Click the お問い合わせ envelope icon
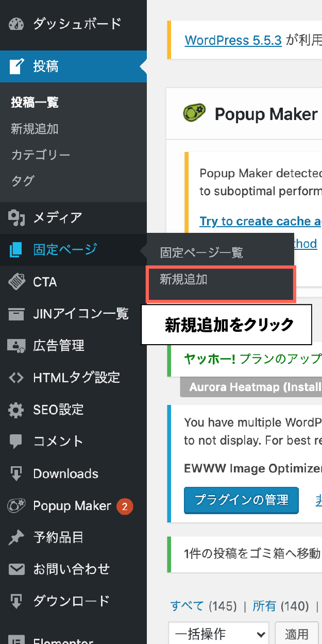Image resolution: width=322 pixels, height=644 pixels. 16,569
